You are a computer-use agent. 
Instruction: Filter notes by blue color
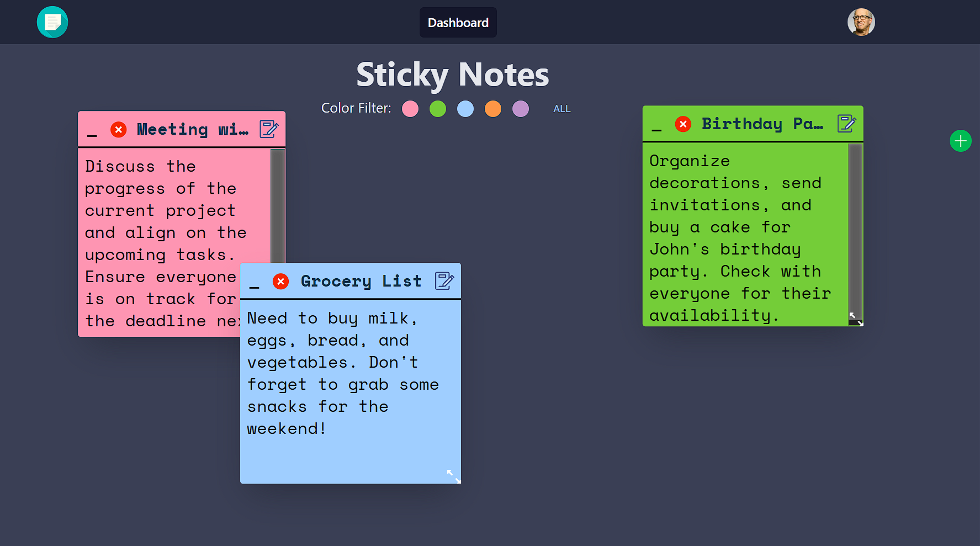[465, 109]
